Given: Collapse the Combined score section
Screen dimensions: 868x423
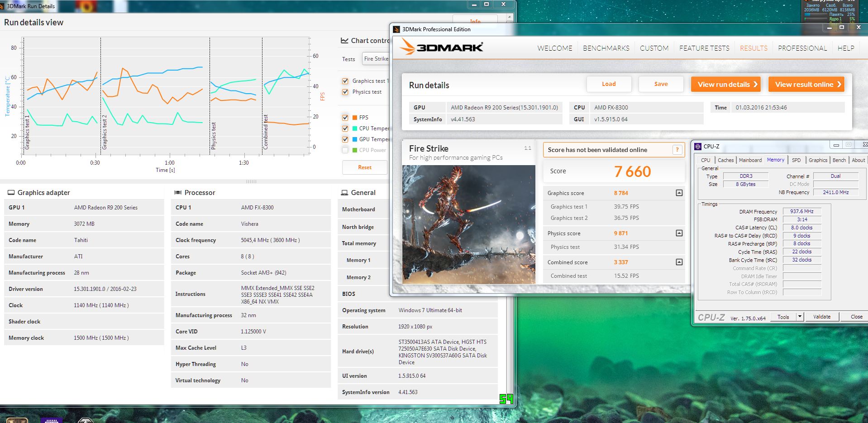Looking at the screenshot, I should (x=679, y=262).
